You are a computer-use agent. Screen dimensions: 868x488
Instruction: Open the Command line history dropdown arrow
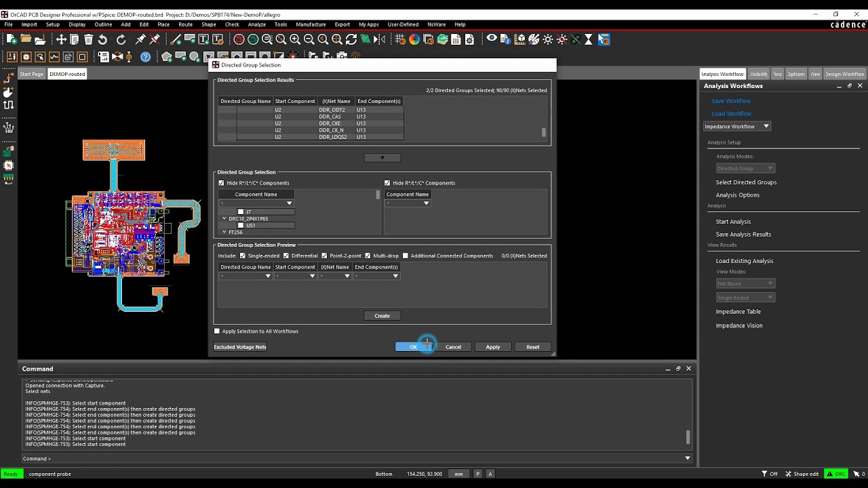[688, 458]
